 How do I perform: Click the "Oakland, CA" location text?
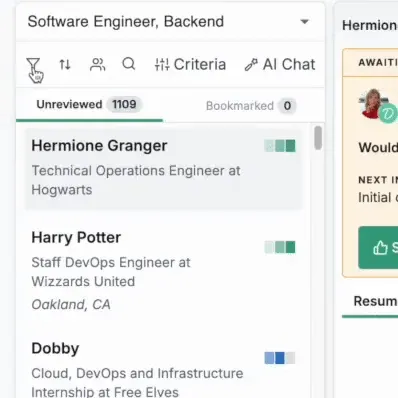click(x=71, y=305)
